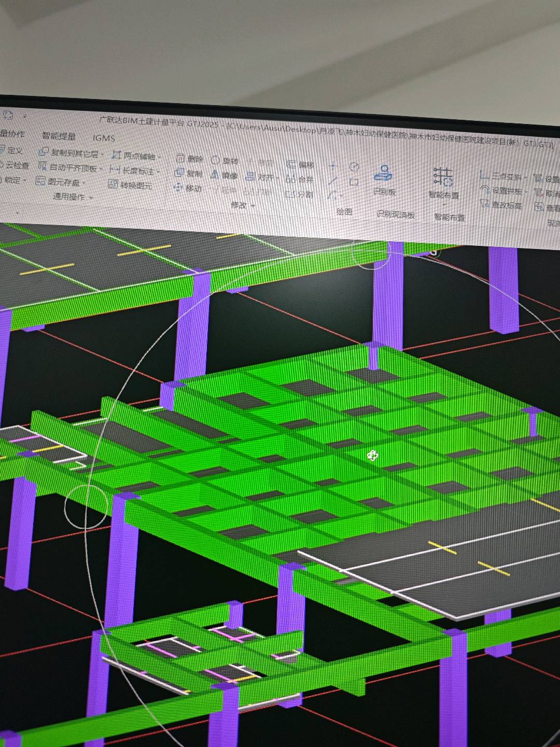Open the 锁定 dropdown arrow
Viewport: 560px width, 747px height.
coord(24,181)
